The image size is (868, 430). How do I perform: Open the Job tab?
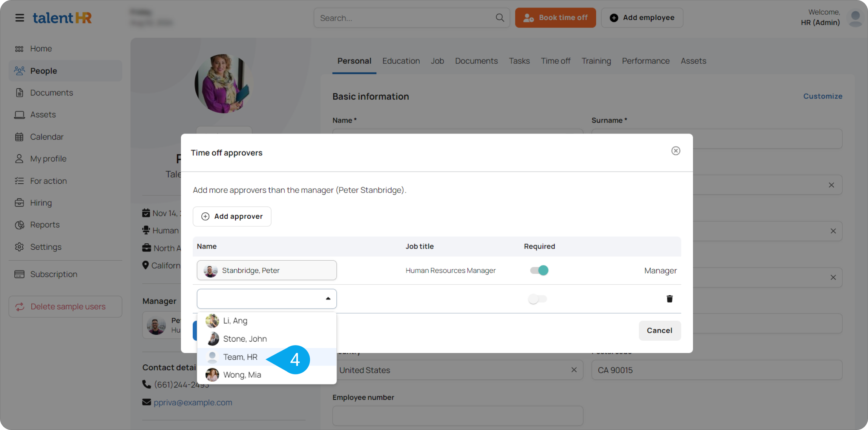point(437,61)
